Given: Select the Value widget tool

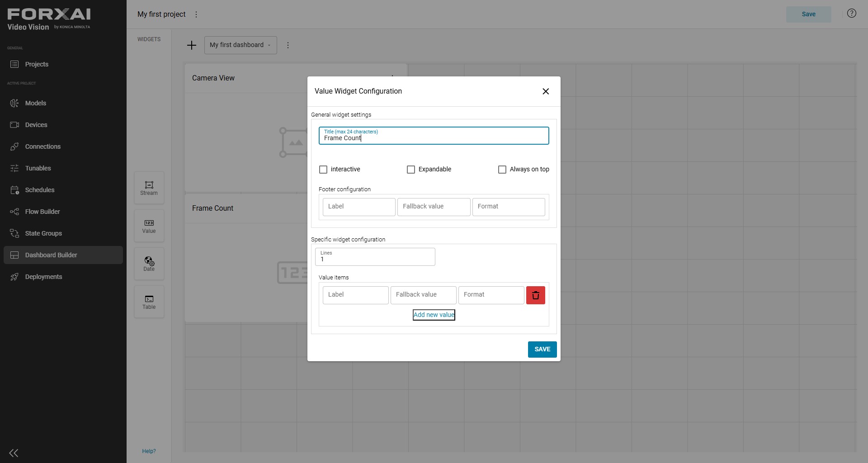Looking at the screenshot, I should pos(149,226).
